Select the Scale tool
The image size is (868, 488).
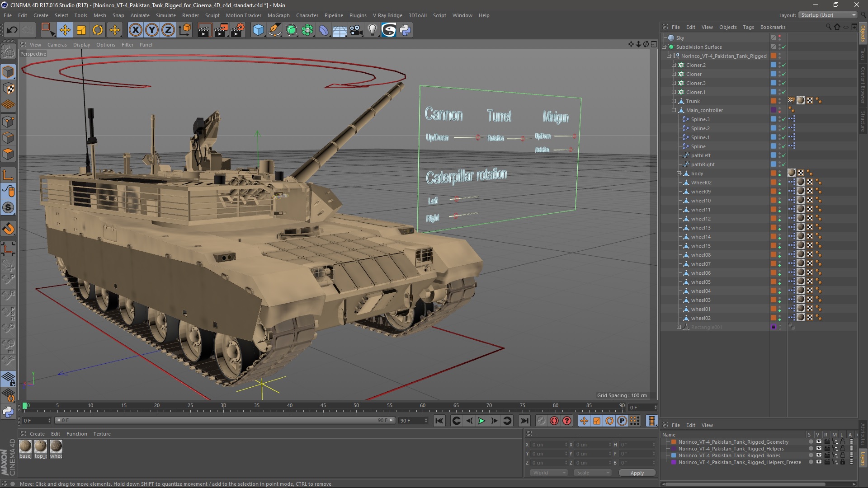pyautogui.click(x=81, y=30)
